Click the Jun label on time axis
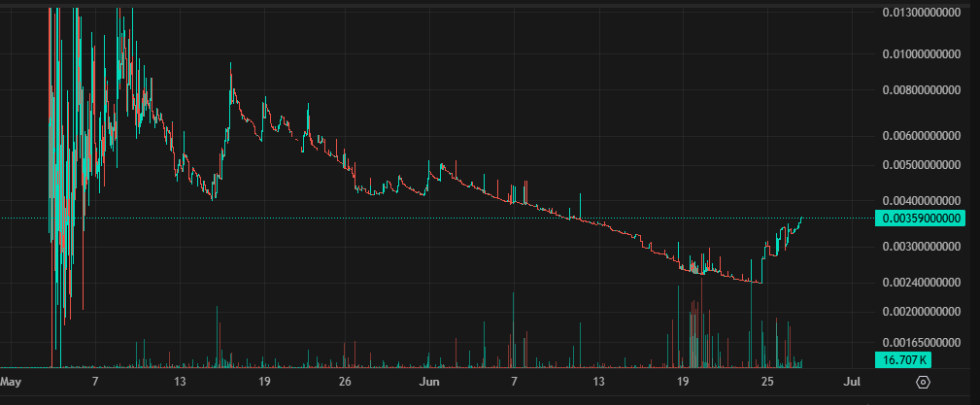Viewport: 980px width, 405px height. point(428,382)
